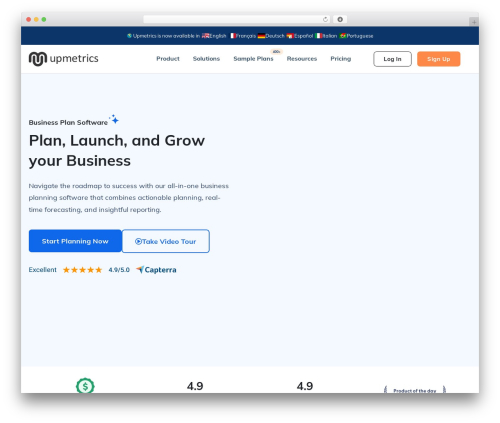Select Français language link
Image resolution: width=500 pixels, height=423 pixels.
[243, 36]
